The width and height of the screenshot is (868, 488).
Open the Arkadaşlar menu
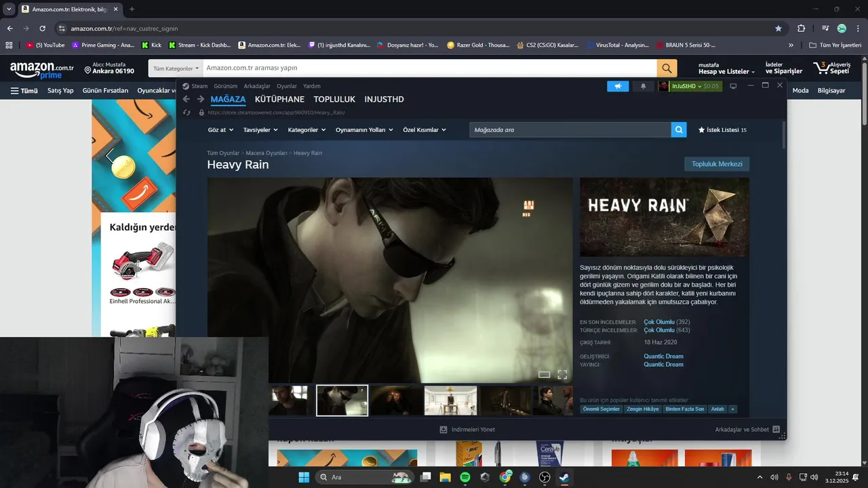tap(257, 86)
